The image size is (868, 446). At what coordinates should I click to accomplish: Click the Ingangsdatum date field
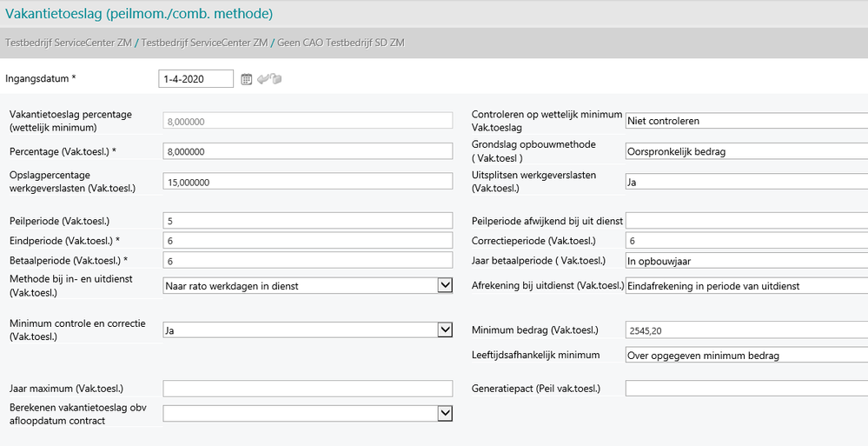point(195,79)
